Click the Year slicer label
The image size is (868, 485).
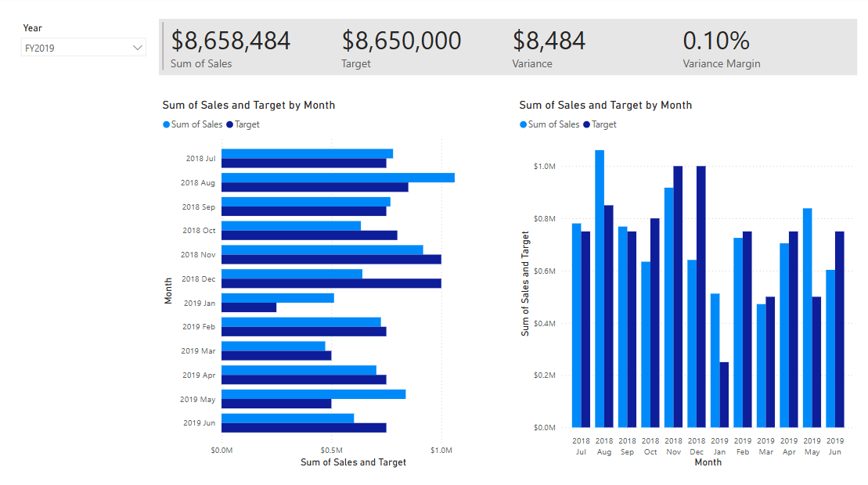tap(33, 27)
